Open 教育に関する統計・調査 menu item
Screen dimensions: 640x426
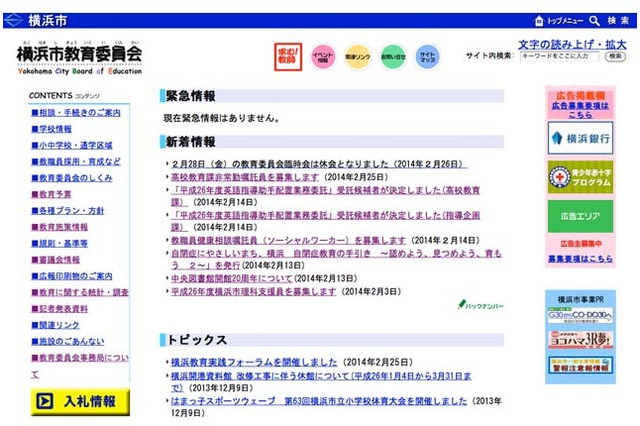click(x=80, y=292)
